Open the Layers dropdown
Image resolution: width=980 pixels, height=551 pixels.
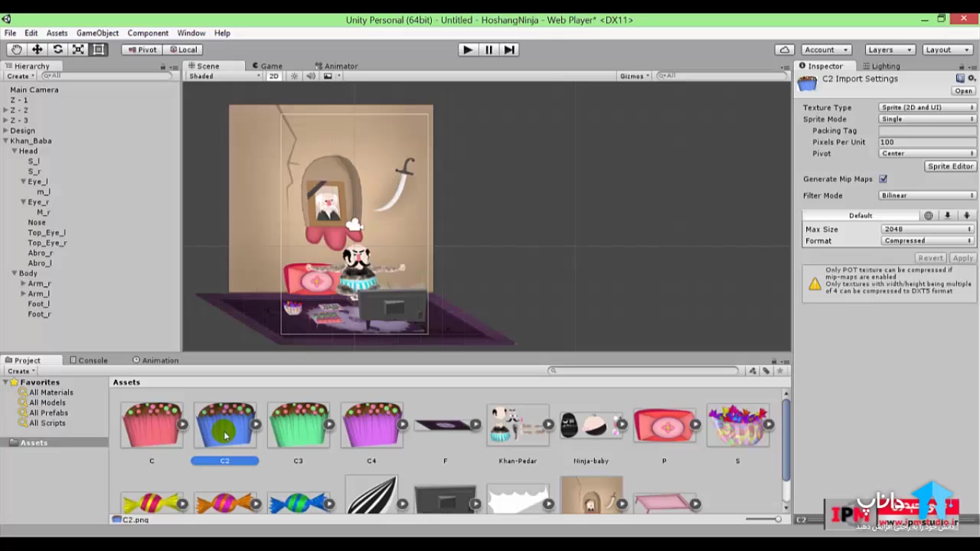click(x=890, y=50)
